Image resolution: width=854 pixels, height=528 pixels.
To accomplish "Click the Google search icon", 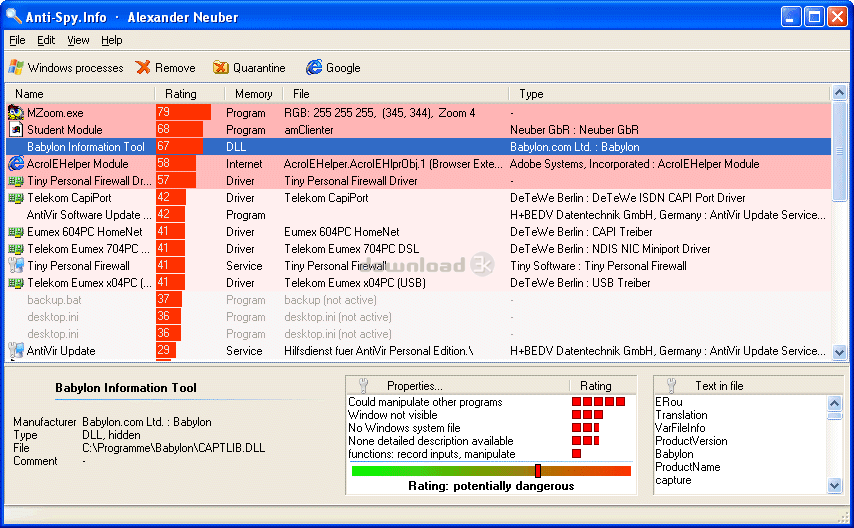I will 314,68.
